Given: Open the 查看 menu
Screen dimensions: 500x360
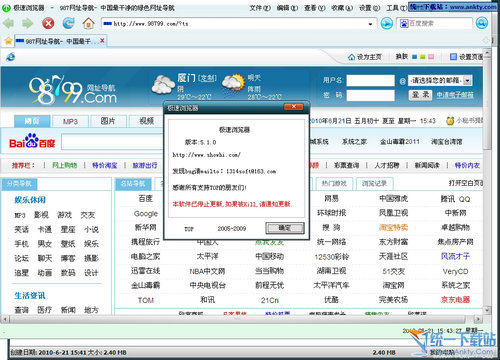Looking at the screenshot, I should [315, 8].
